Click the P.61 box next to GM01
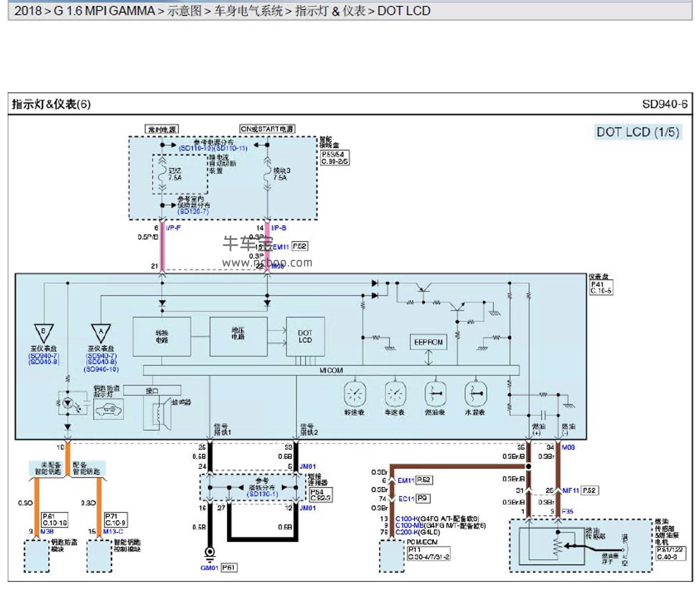Screen dimensions: 700x592 pos(229,567)
